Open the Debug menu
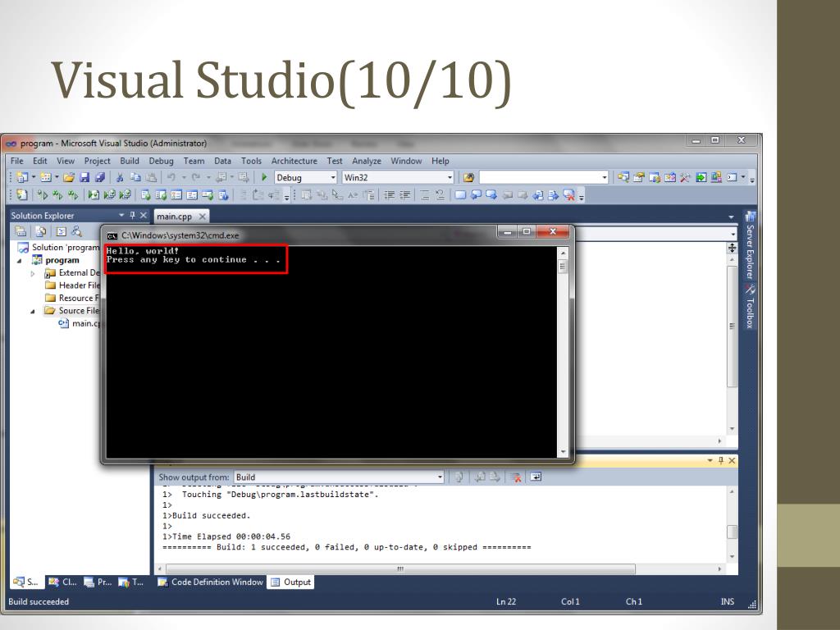 tap(162, 161)
